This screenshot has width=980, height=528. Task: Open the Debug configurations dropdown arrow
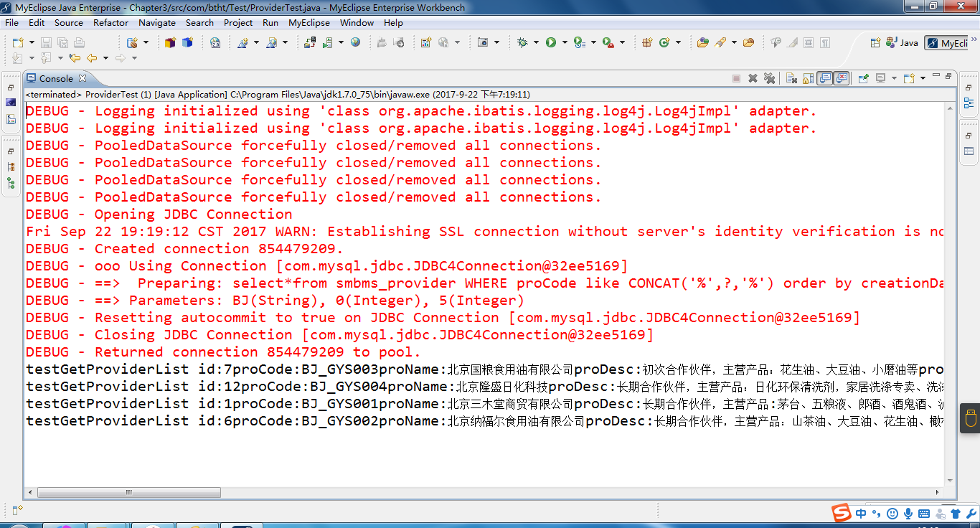pos(536,42)
